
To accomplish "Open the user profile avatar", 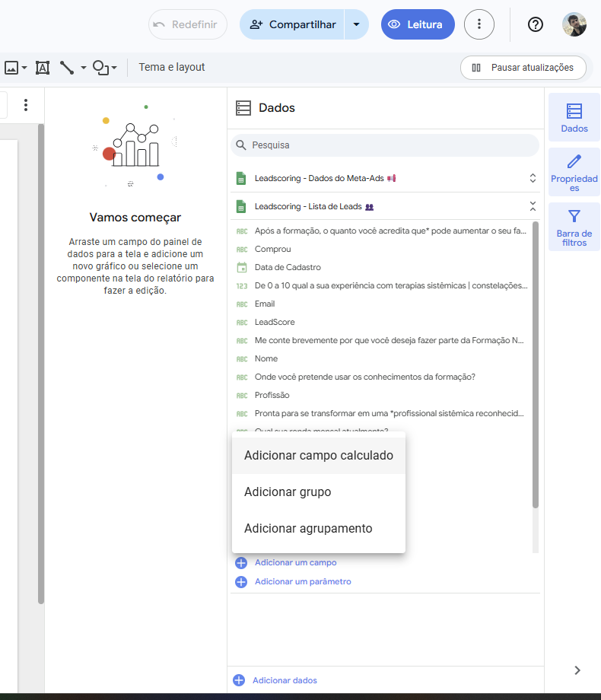I will point(574,24).
